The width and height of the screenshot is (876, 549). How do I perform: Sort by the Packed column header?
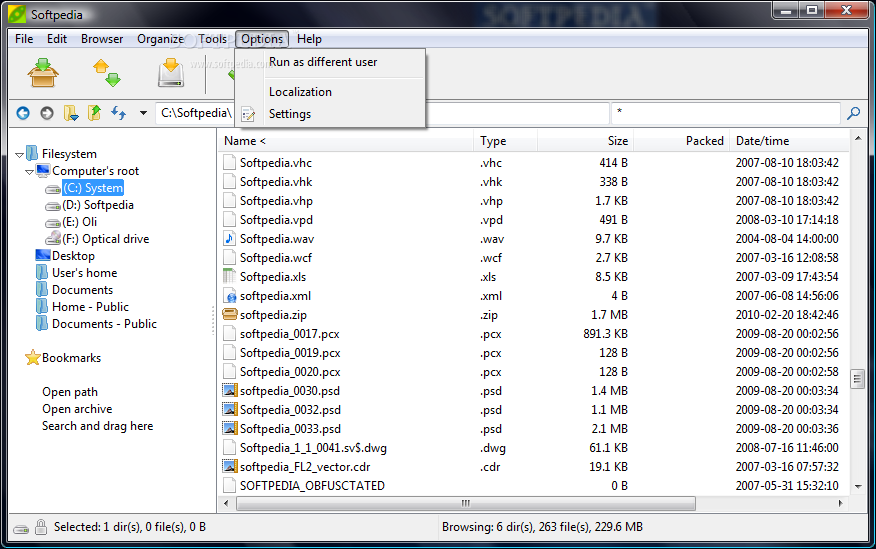(x=681, y=141)
